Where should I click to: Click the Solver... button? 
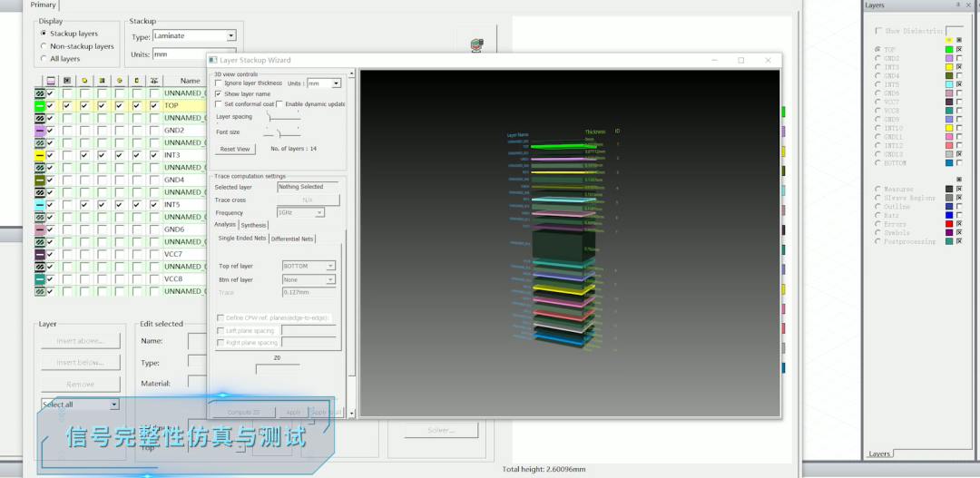441,430
